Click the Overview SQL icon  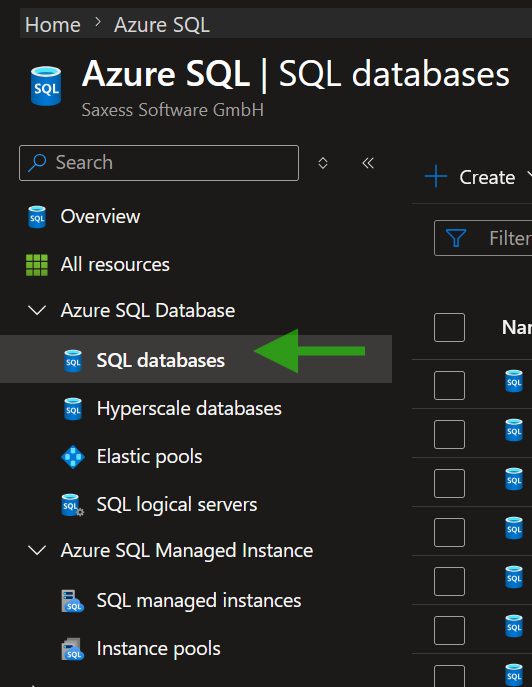click(x=37, y=217)
